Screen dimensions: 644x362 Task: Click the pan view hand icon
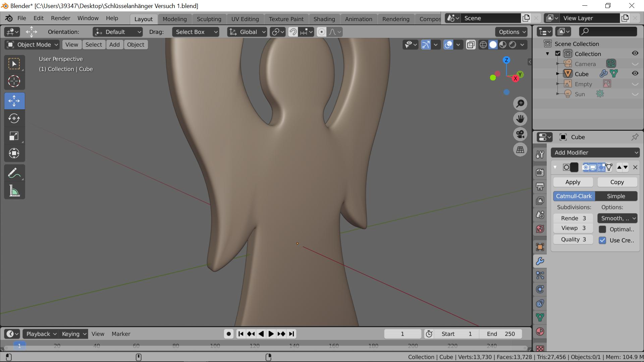(520, 119)
